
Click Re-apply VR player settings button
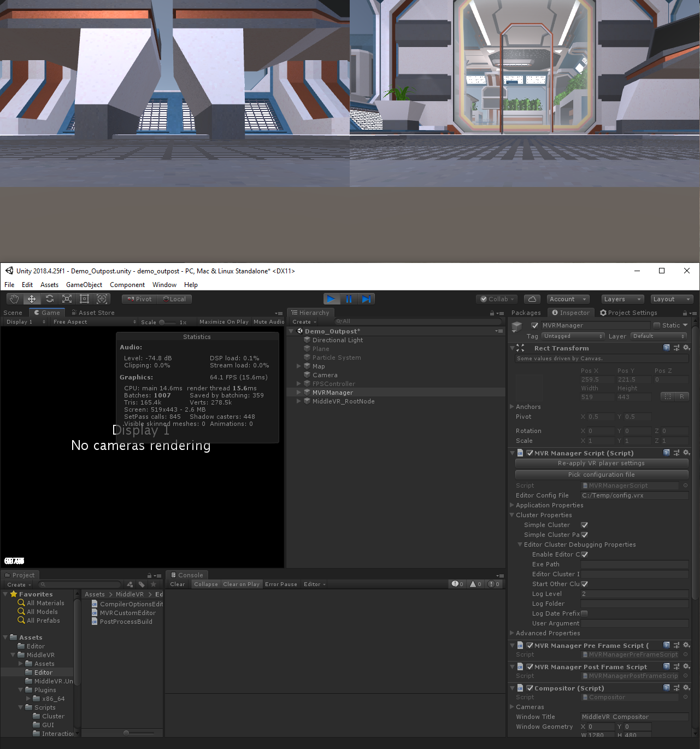602,463
